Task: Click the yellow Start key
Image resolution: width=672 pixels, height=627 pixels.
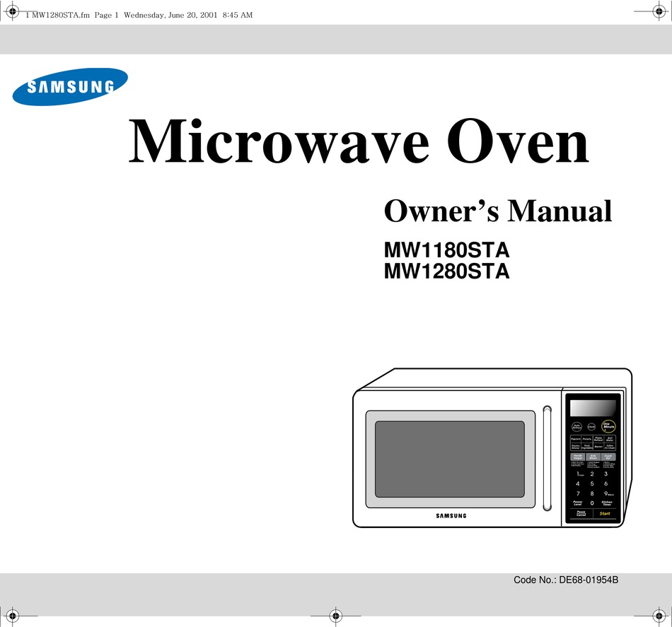Action: [x=605, y=513]
